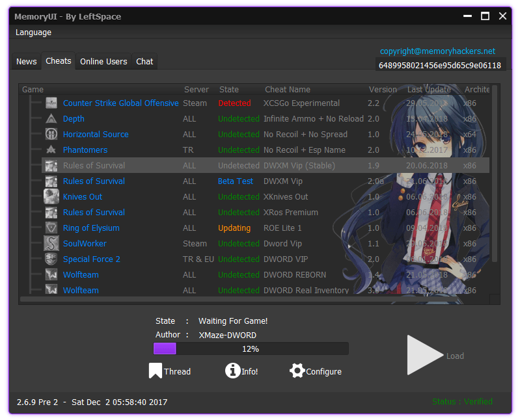Click the XCSGo Experimental cheat name
520x420 pixels.
coord(301,103)
